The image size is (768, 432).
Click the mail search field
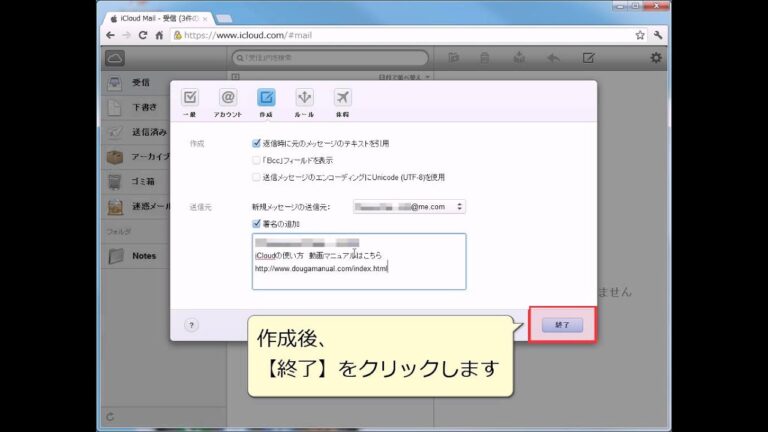click(330, 58)
